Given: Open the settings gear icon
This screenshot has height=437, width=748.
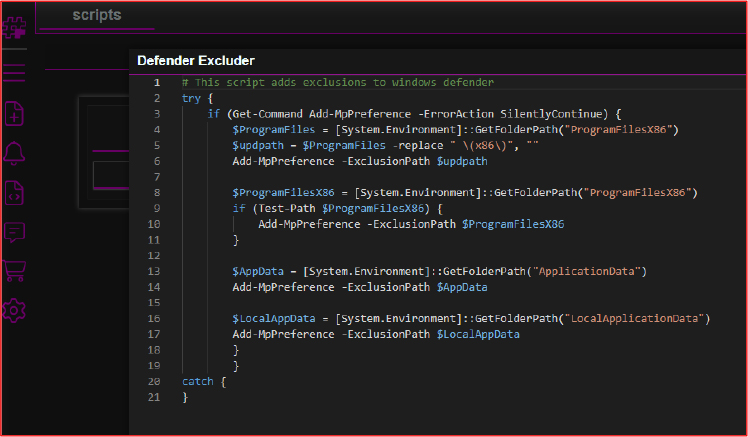Looking at the screenshot, I should 14,311.
